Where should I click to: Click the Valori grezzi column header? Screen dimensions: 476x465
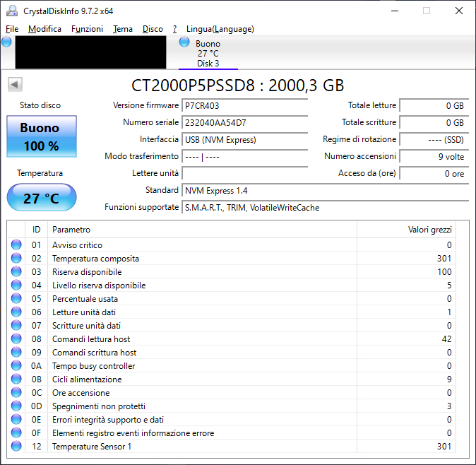[406, 230]
